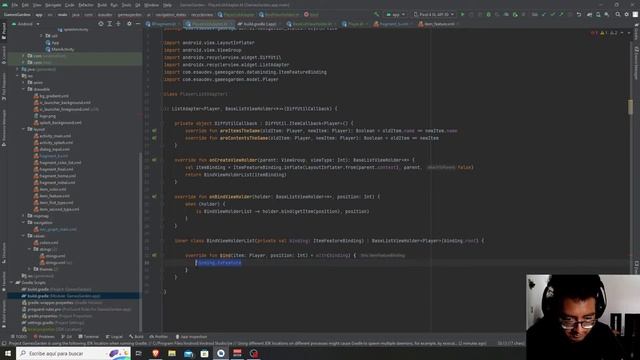Click override gutter icon beside onBindViewHolder

pyautogui.click(x=154, y=197)
